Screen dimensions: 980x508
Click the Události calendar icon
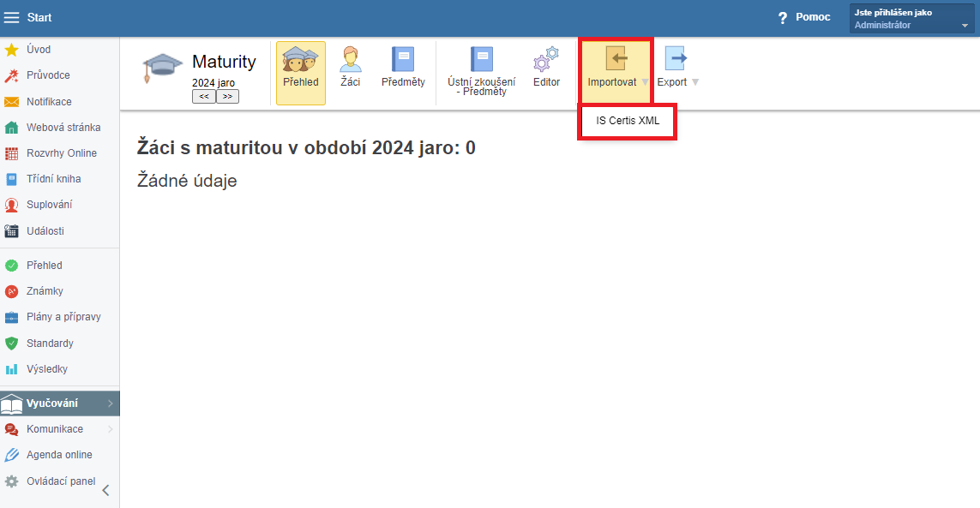point(11,231)
